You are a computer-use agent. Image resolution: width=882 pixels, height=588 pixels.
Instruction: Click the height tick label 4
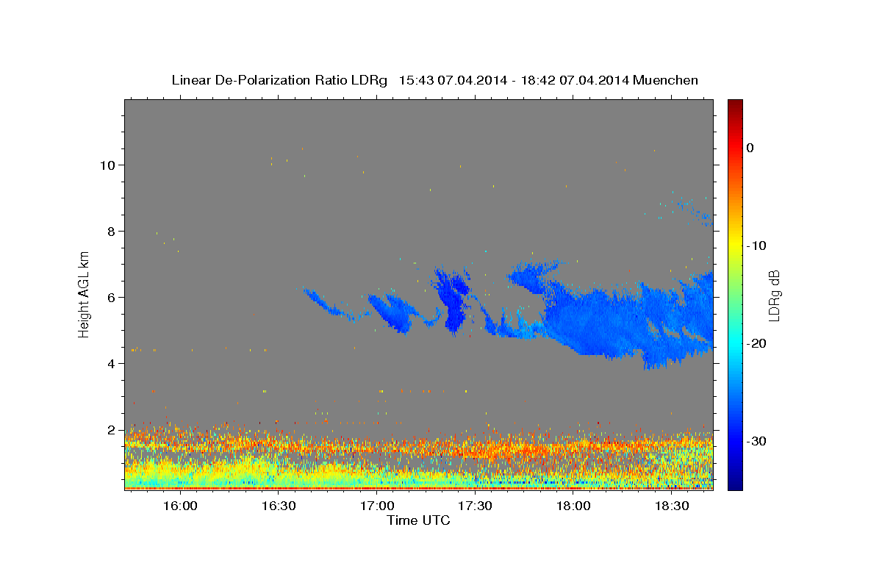click(x=112, y=363)
